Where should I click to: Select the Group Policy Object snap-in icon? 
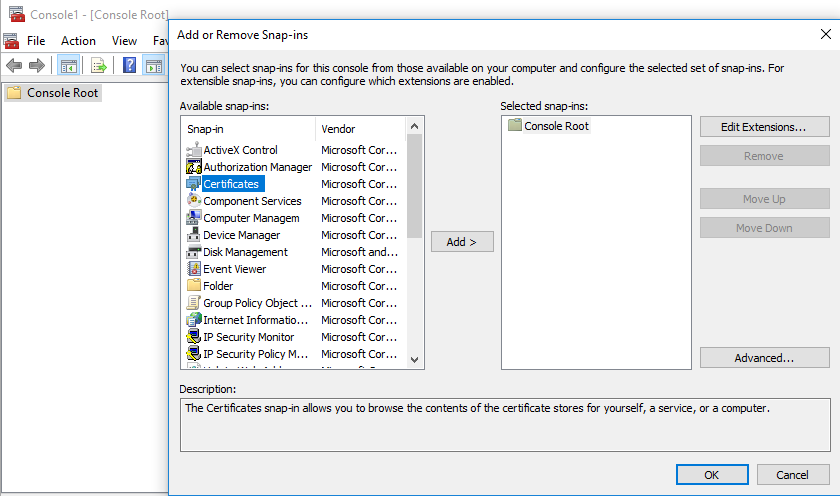193,303
